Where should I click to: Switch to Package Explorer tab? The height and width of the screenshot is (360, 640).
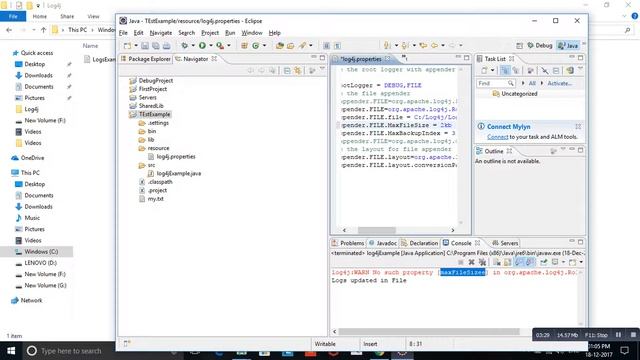click(146, 59)
